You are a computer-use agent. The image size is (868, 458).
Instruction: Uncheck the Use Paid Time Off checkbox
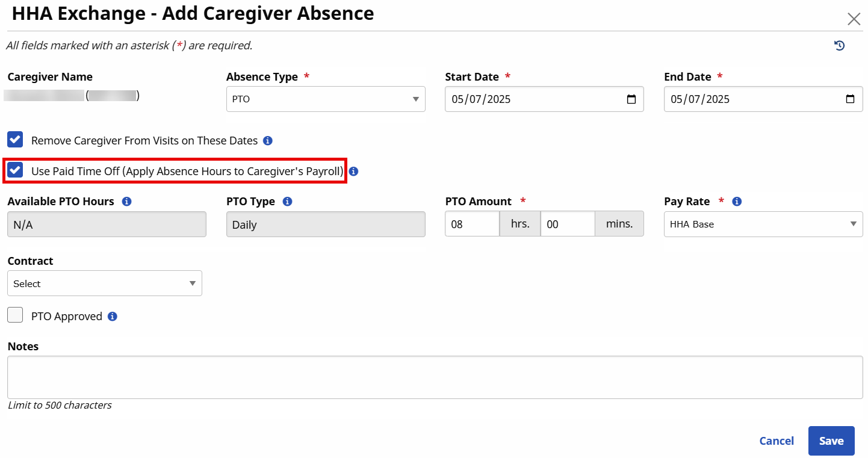pyautogui.click(x=15, y=170)
